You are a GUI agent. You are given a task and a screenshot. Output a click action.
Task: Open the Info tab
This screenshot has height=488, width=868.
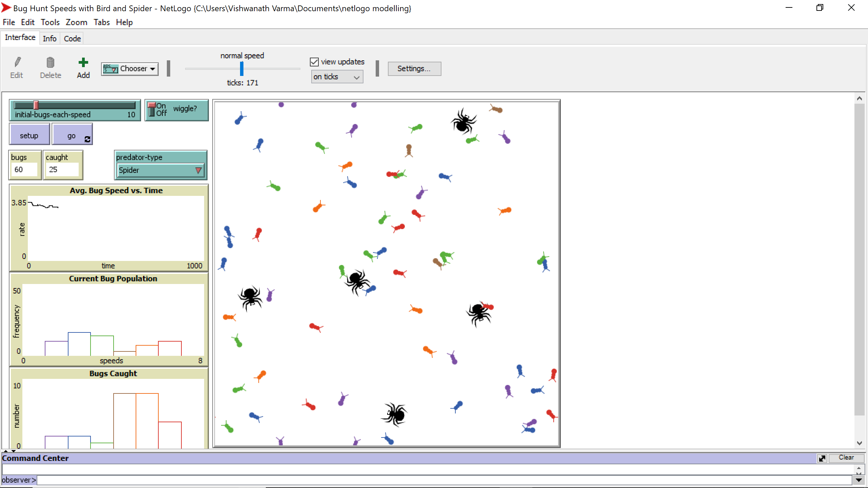point(50,38)
